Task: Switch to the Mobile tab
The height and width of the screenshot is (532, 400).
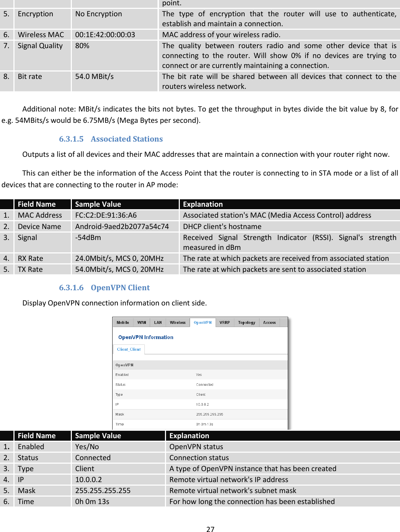Action: coord(122,322)
